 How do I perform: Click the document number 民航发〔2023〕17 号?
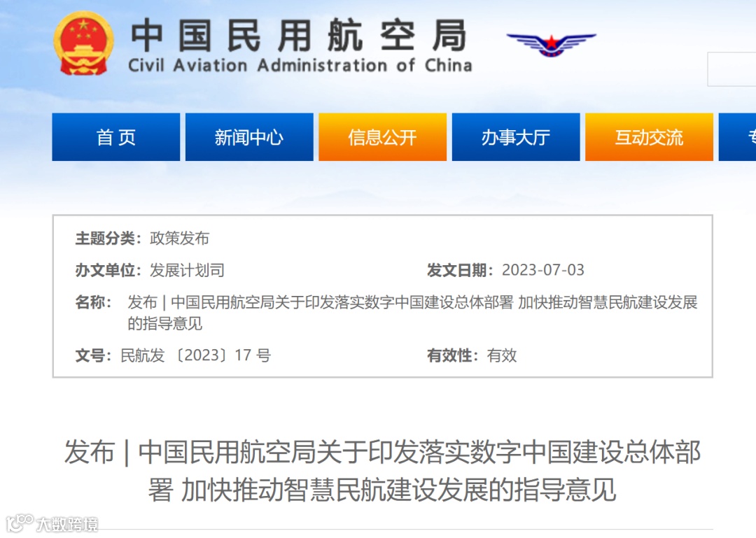point(196,355)
